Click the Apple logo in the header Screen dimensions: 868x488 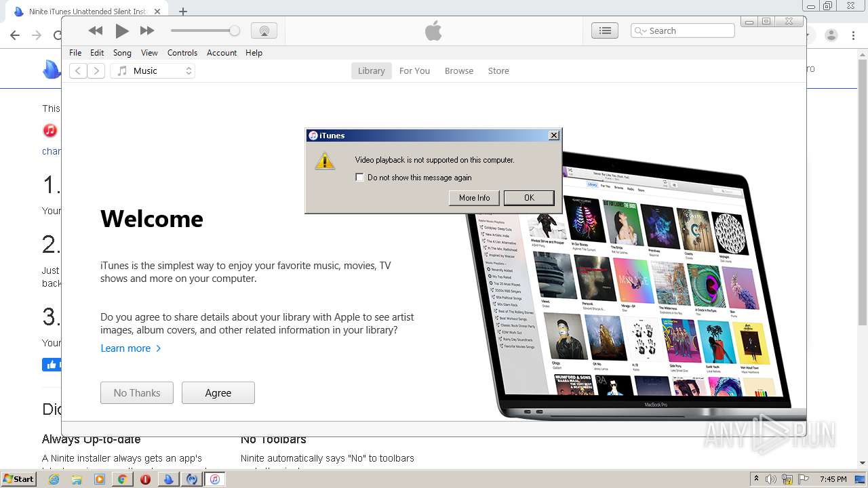[433, 30]
